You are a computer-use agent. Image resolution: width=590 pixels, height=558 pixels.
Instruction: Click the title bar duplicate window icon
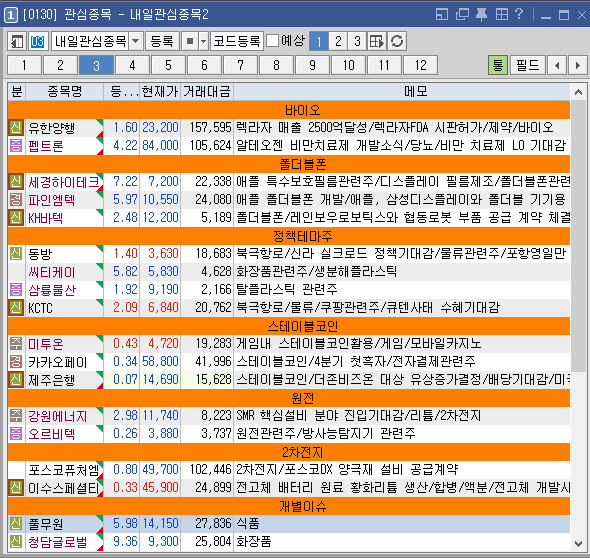click(x=462, y=14)
